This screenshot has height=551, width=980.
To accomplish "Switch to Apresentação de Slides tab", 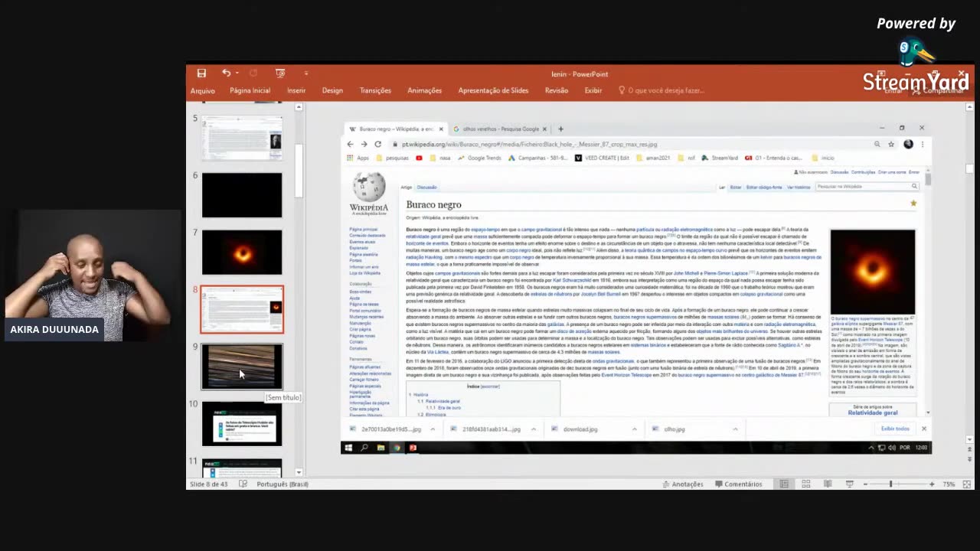I will [493, 90].
